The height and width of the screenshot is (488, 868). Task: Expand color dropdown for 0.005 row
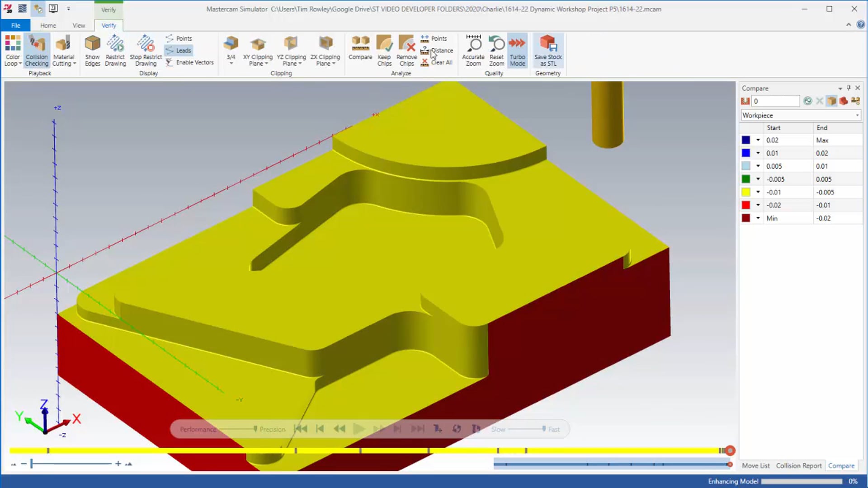758,166
